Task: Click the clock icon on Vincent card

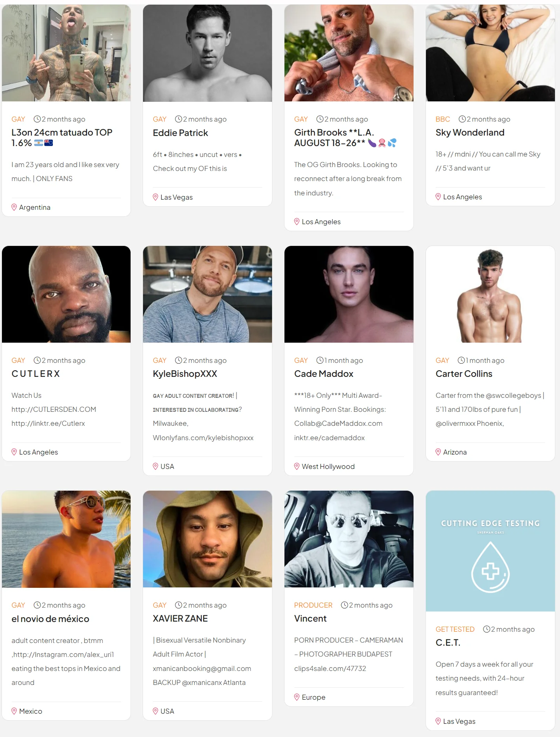Action: (344, 605)
